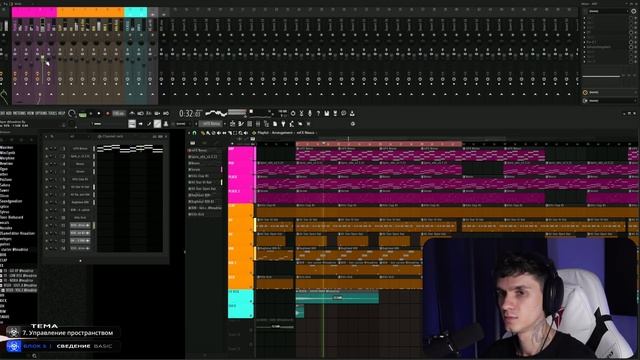
Task: Click the Playlist - Arrangement title
Action: tap(275, 133)
